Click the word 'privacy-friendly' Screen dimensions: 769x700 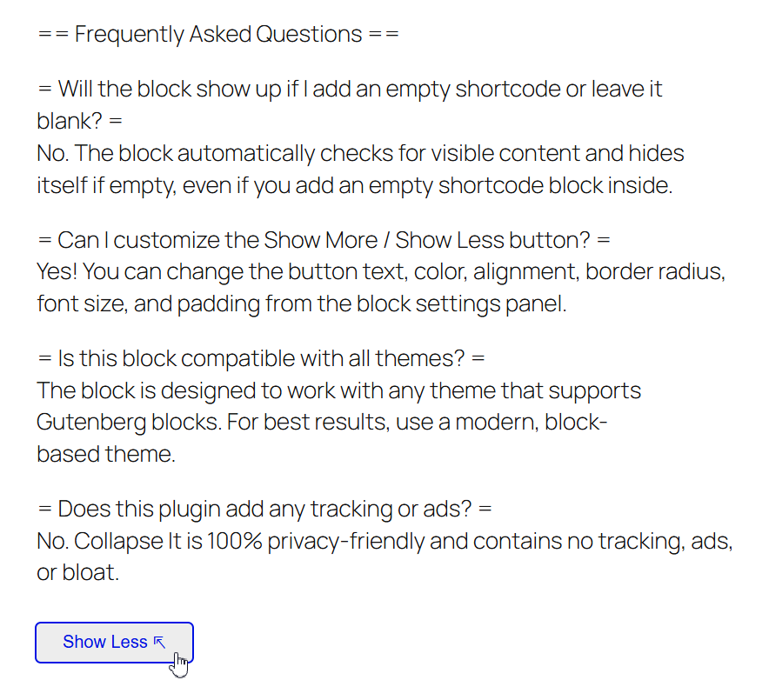346,542
